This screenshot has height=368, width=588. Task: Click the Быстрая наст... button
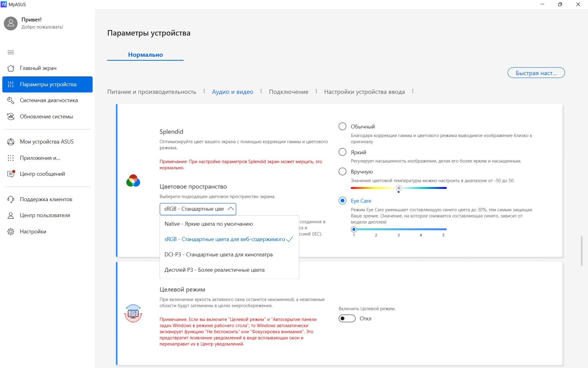536,73
